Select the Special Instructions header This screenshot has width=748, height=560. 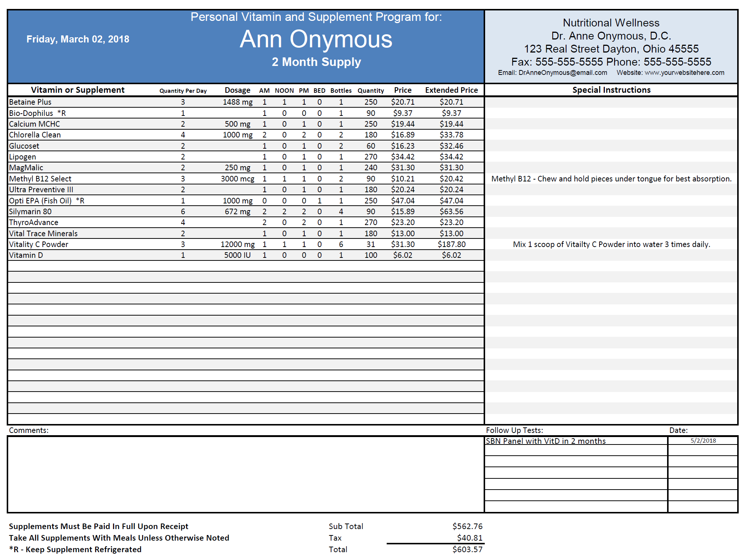coord(612,90)
